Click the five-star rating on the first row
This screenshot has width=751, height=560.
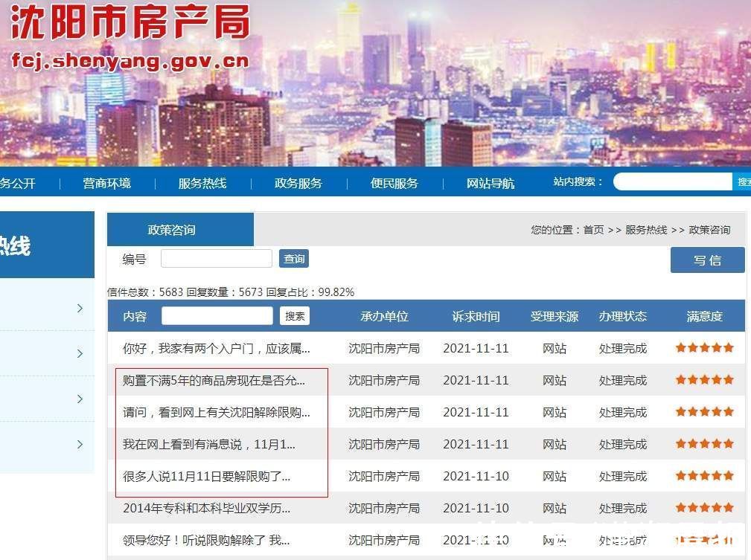click(703, 347)
